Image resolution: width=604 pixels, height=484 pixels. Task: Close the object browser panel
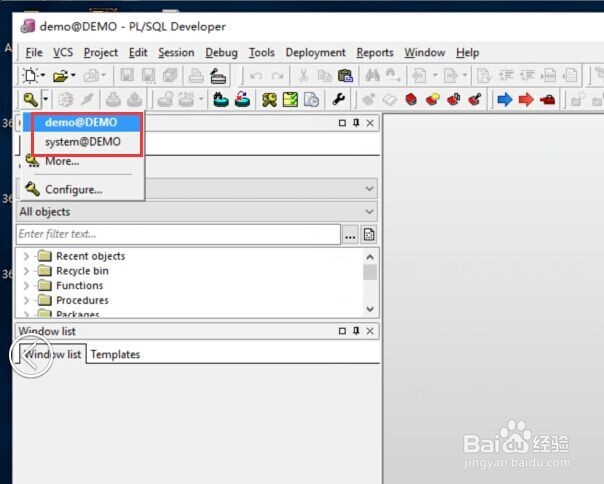coord(370,123)
